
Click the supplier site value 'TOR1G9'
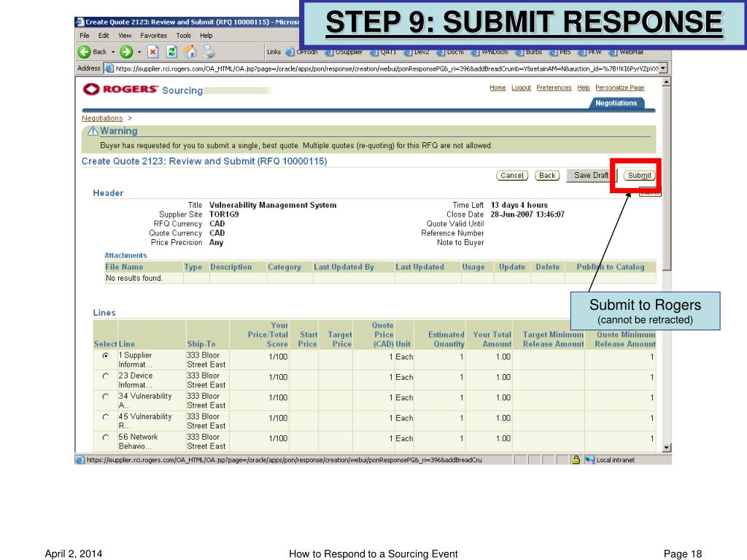point(224,214)
